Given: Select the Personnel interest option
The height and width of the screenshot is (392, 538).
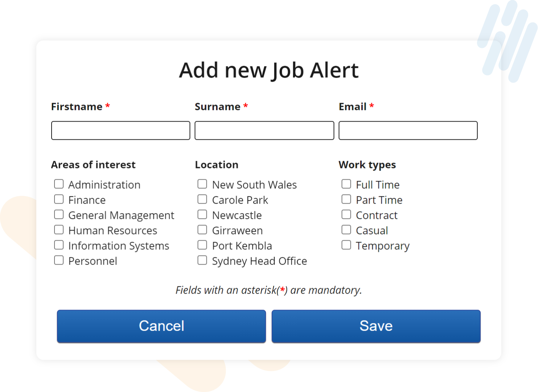Looking at the screenshot, I should click(59, 260).
